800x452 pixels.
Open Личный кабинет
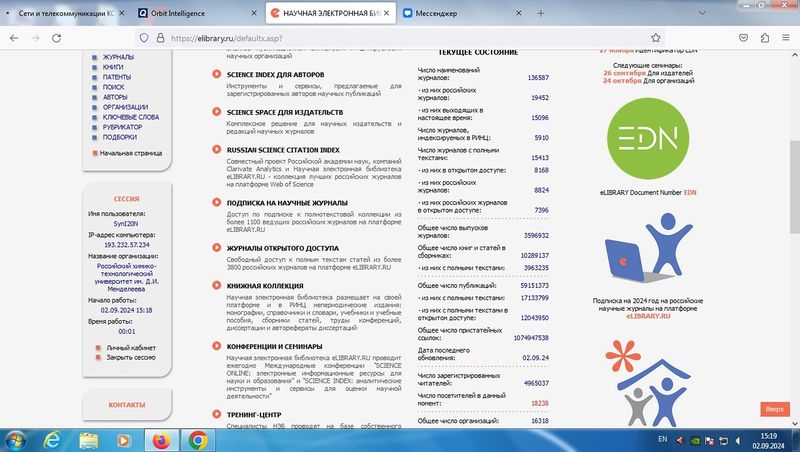point(131,347)
